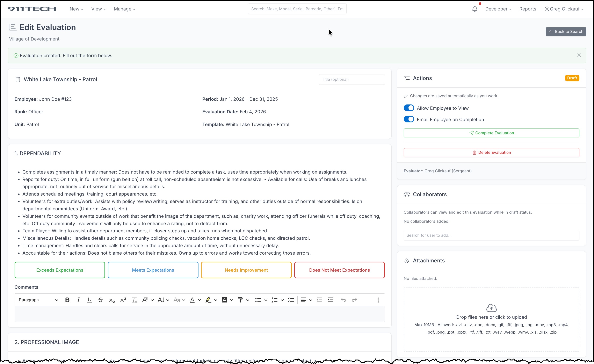Image resolution: width=594 pixels, height=364 pixels.
Task: Go to Reports in navbar
Action: 528,9
